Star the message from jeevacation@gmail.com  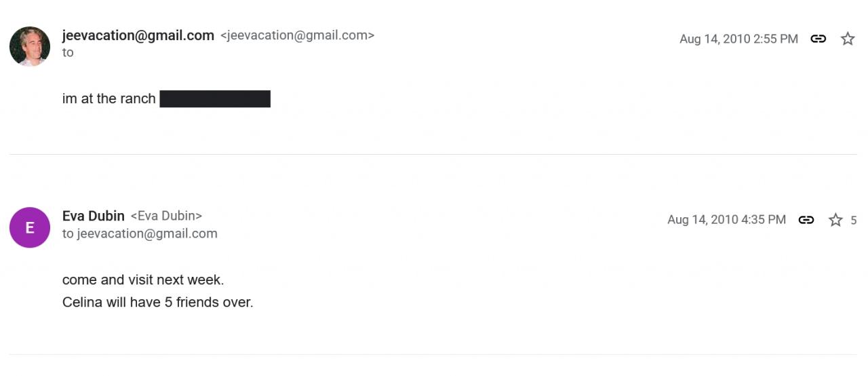coord(848,39)
